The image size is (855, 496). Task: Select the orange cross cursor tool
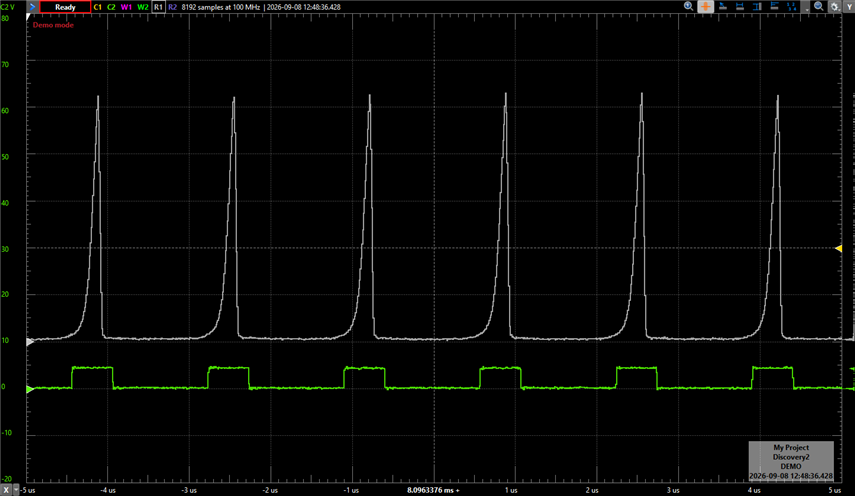tap(706, 7)
